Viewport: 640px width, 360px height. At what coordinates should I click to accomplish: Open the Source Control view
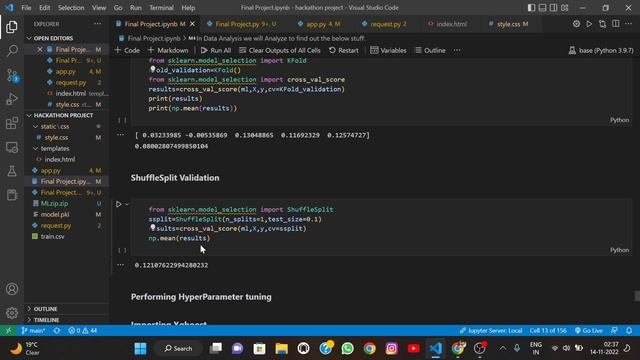coord(12,76)
